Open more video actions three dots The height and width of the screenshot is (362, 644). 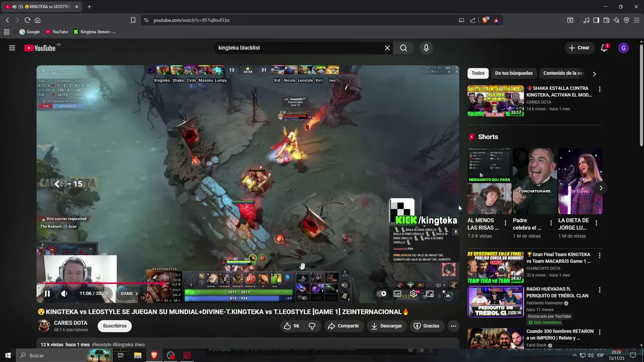453,326
